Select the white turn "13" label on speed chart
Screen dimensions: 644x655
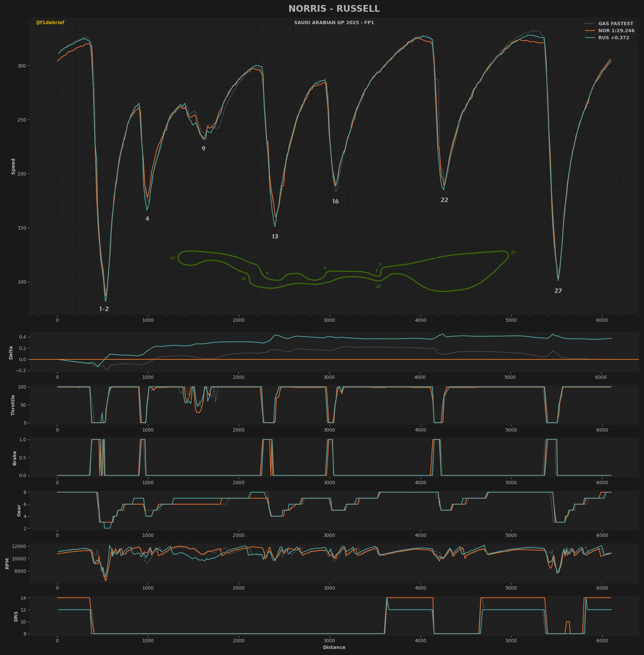[275, 237]
